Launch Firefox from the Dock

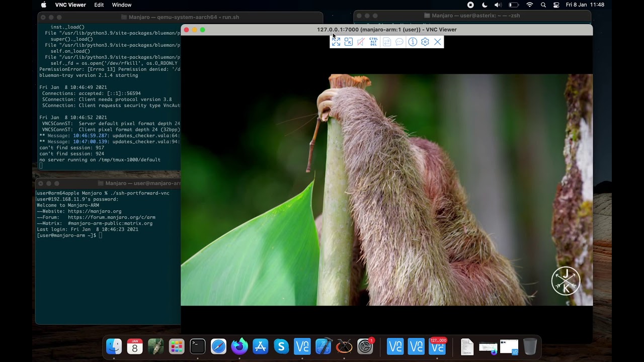click(x=239, y=346)
